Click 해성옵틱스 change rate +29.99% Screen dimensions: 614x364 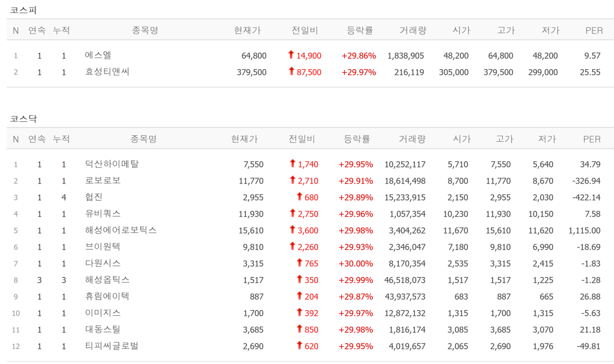point(355,281)
